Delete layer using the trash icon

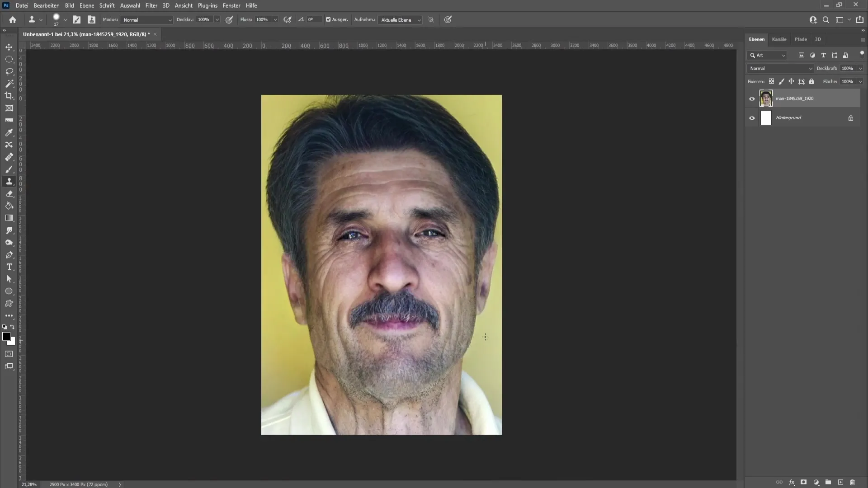[x=853, y=482]
